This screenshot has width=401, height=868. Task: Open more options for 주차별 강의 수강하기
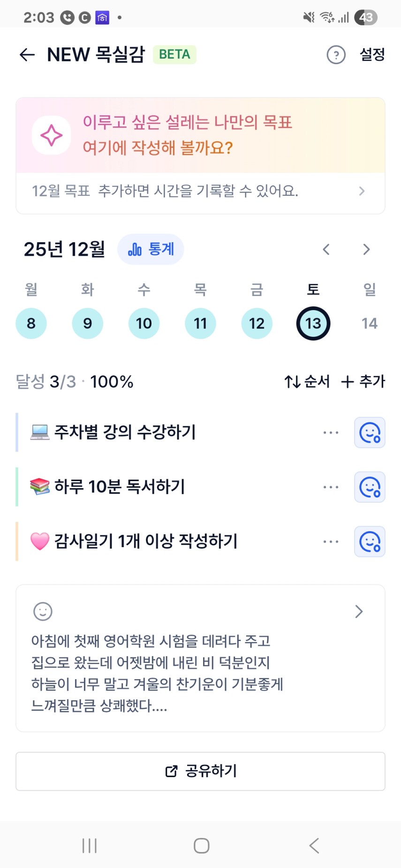(x=331, y=432)
